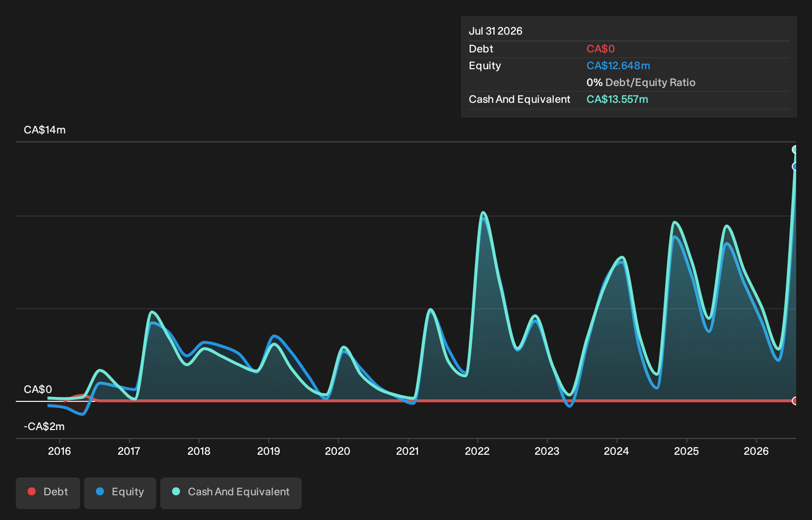Image resolution: width=812 pixels, height=520 pixels.
Task: Click the 2022 x-axis label
Action: pyautogui.click(x=477, y=451)
